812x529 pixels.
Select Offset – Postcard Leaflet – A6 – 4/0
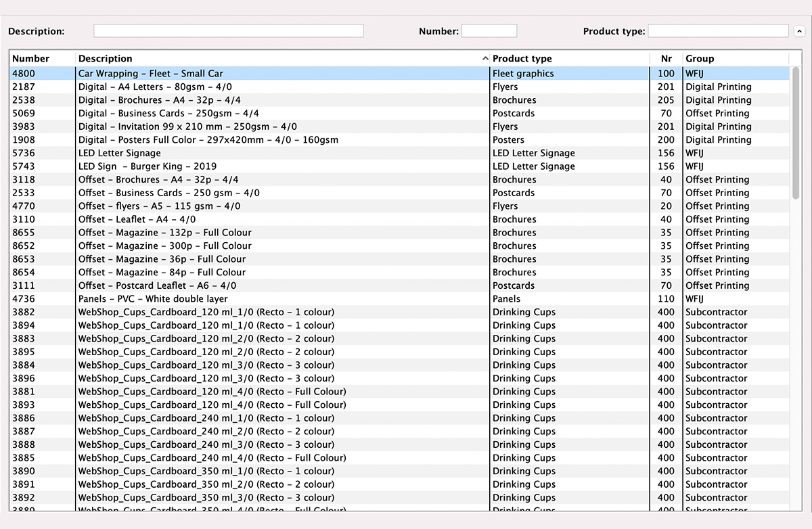pos(157,285)
